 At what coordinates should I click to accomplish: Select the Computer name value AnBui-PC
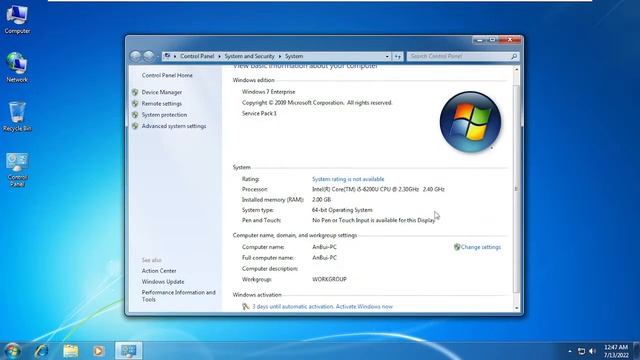tap(324, 247)
